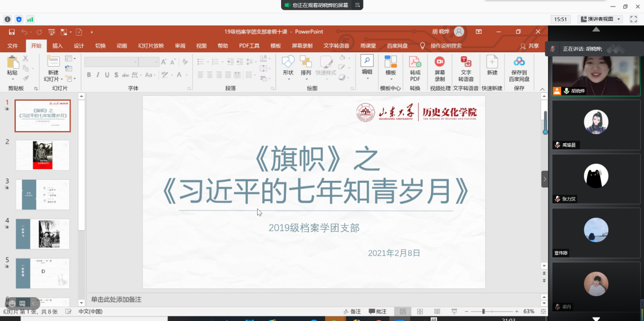Image resolution: width=644 pixels, height=321 pixels.
Task: Click the 文字转语音 text-to-speech icon
Action: (x=466, y=62)
